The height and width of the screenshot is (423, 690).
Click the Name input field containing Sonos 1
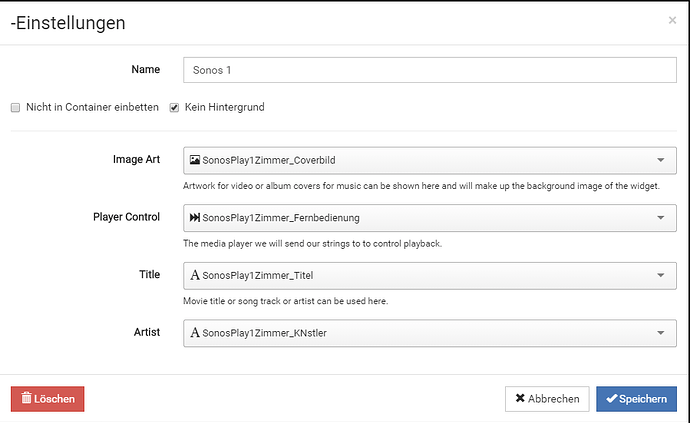coord(429,70)
